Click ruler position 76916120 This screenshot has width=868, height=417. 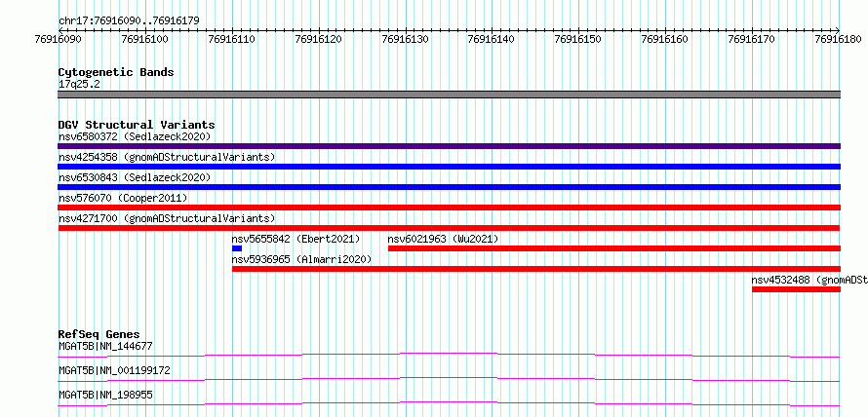click(319, 39)
